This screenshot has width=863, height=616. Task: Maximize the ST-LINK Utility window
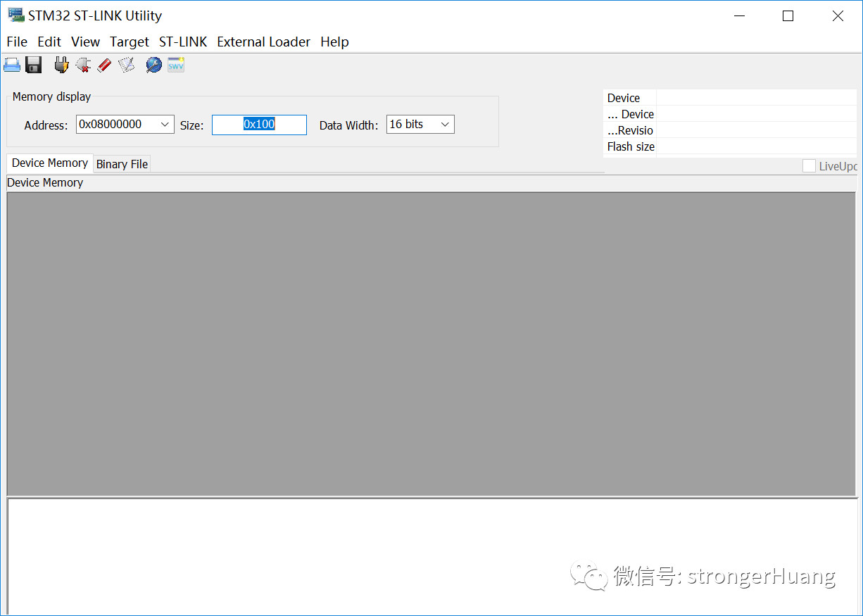(x=788, y=15)
